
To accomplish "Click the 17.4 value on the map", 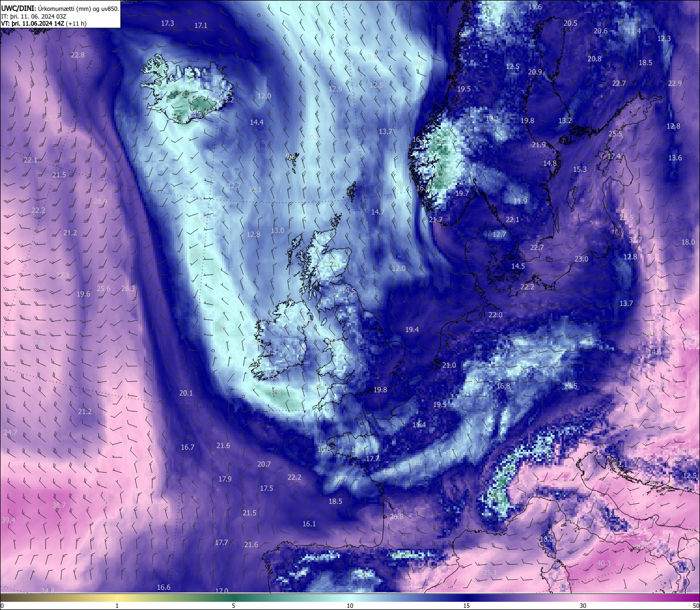I will [614, 156].
